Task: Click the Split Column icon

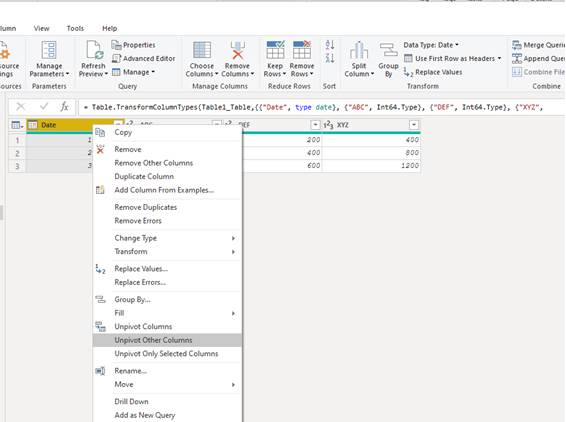Action: (x=359, y=50)
